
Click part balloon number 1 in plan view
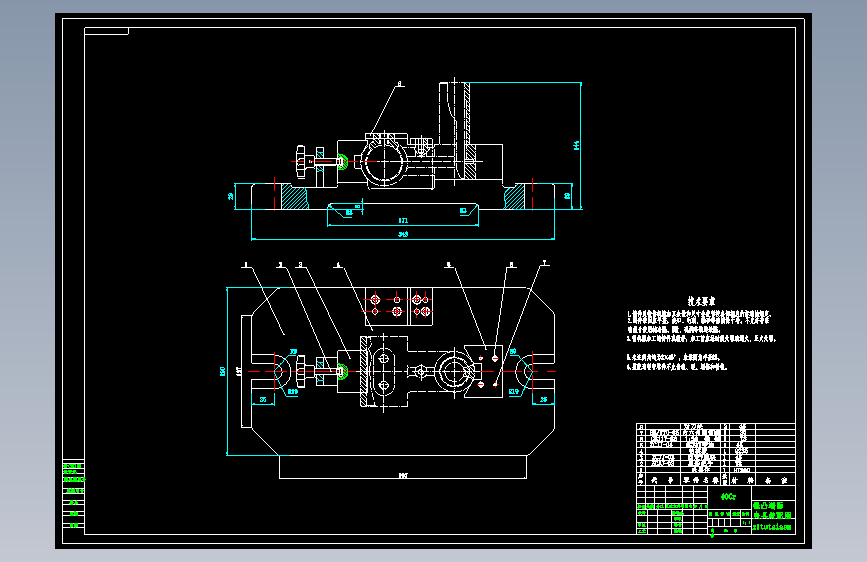[x=246, y=265]
